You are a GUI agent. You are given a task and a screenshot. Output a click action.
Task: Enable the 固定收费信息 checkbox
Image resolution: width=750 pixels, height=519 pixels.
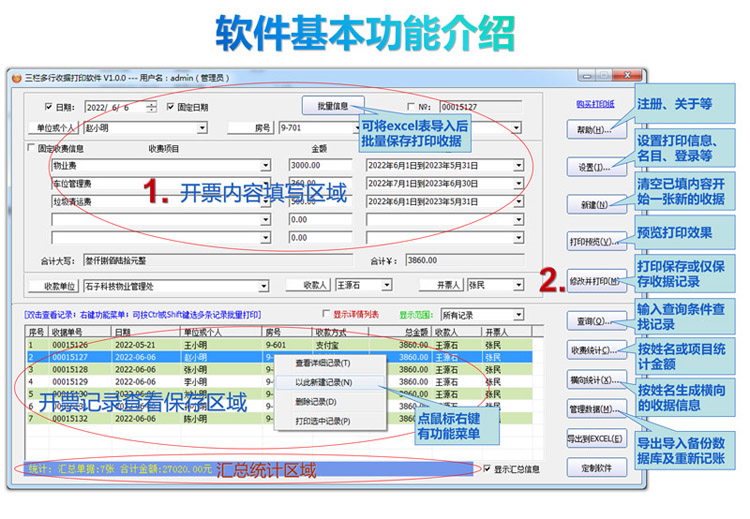[30, 148]
